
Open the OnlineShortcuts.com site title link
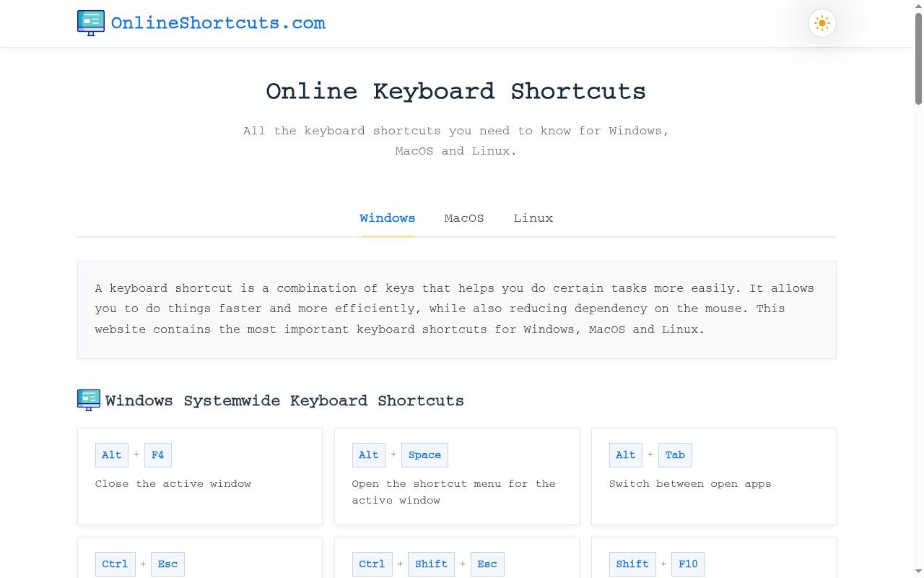click(x=218, y=23)
